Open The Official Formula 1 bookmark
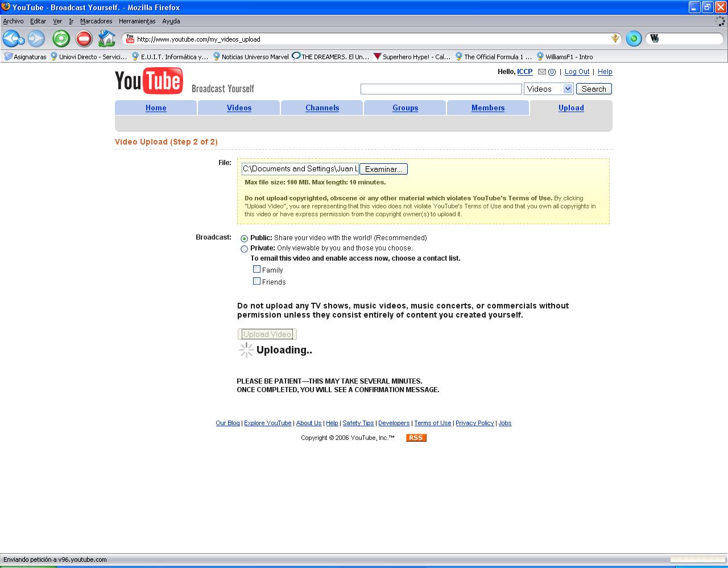 494,57
